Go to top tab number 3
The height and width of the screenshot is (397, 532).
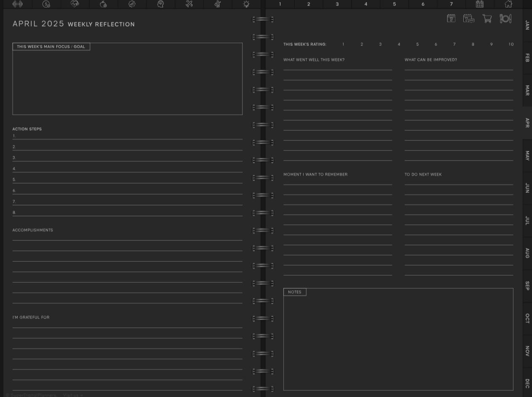[337, 4]
